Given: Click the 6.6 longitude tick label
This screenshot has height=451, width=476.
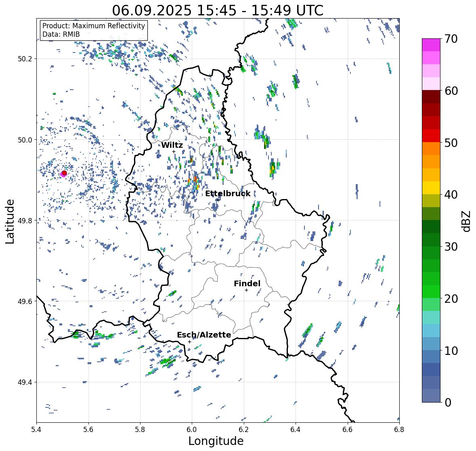Looking at the screenshot, I should (x=348, y=430).
